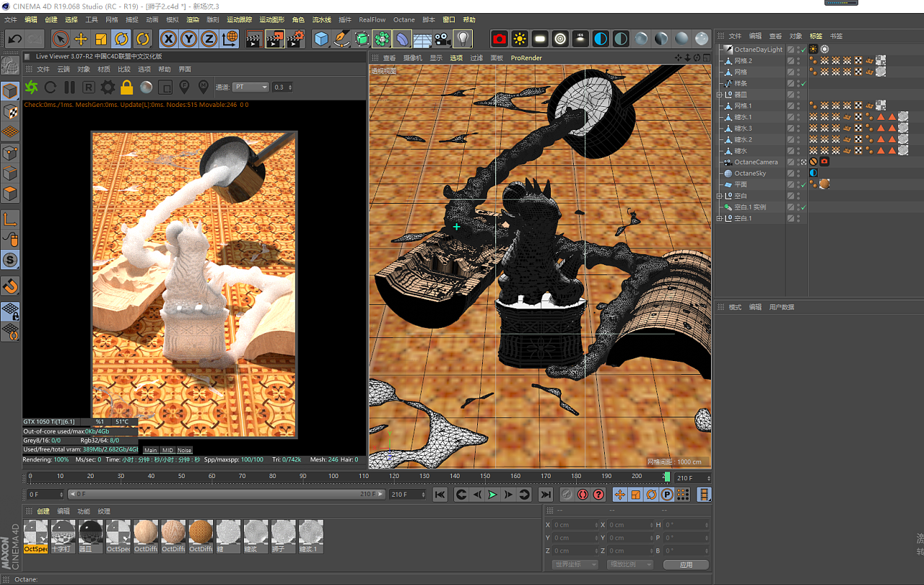Add Octane area light icon
The width and height of the screenshot is (924, 585).
[x=540, y=39]
